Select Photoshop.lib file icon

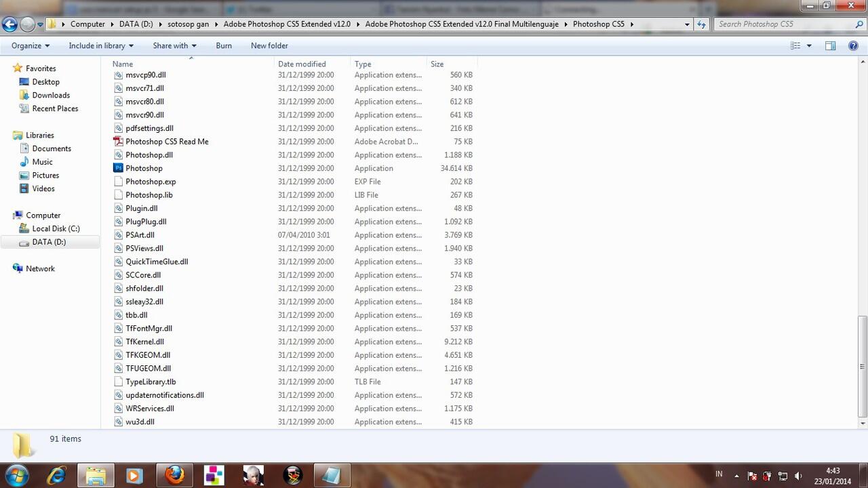tap(119, 195)
